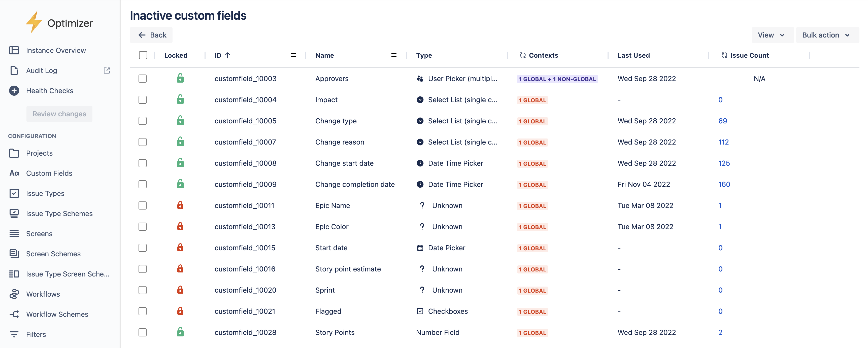The height and width of the screenshot is (348, 868).
Task: Click the Contexts column refresh icon
Action: pos(523,55)
